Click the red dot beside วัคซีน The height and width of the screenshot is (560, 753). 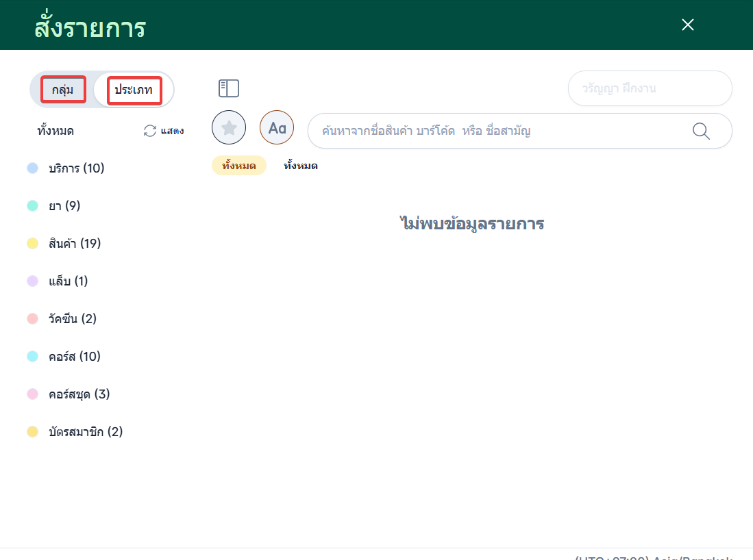coord(32,318)
